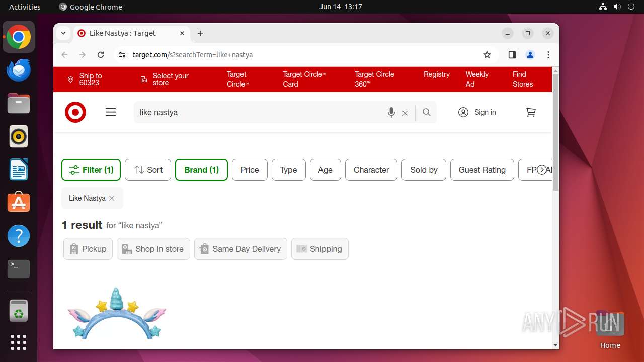644x362 pixels.
Task: Open Weekly Ad link
Action: click(x=477, y=79)
